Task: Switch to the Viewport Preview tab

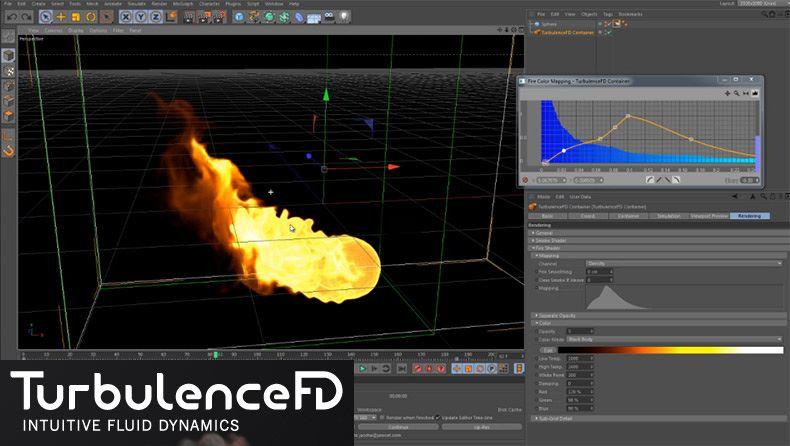Action: click(x=709, y=216)
